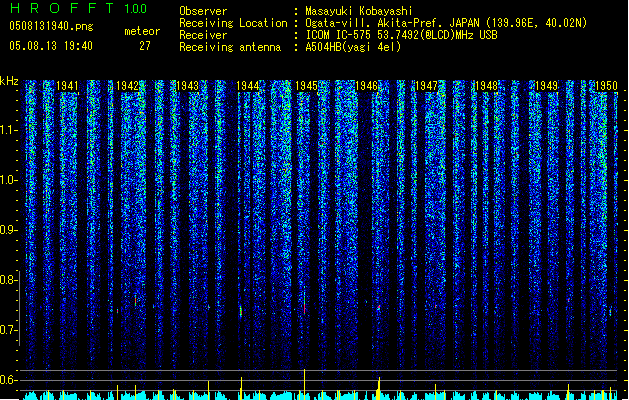Click the 1.1 kHz axis label
This screenshot has height=400, width=629.
click(8, 130)
